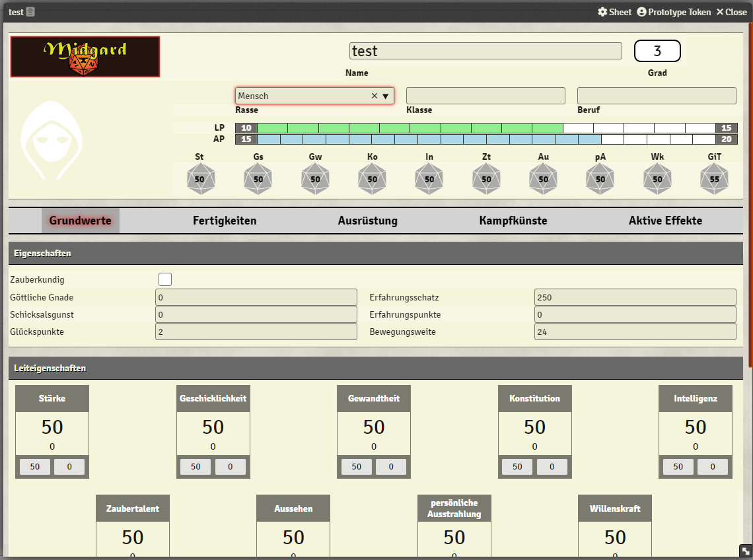The image size is (753, 560).
Task: Click the Glückspunkte input field
Action: pos(256,332)
